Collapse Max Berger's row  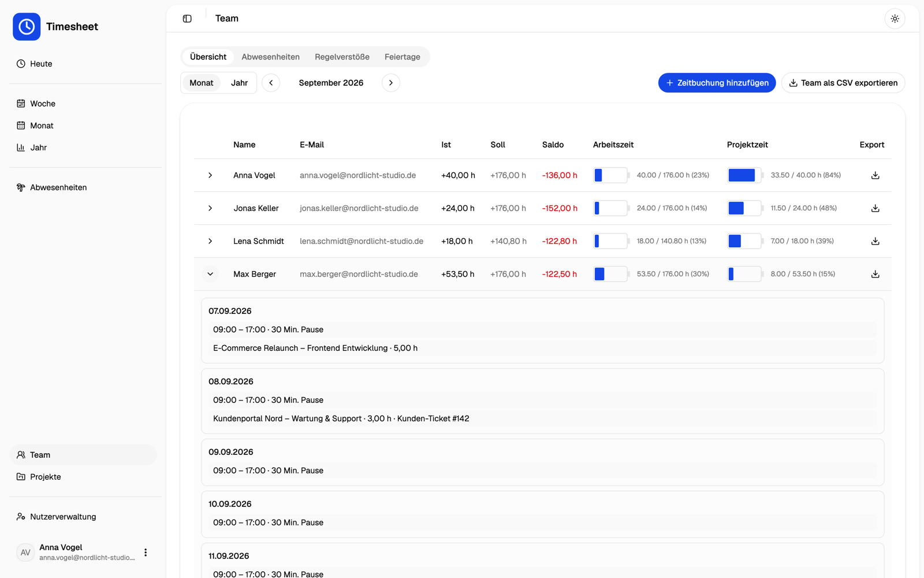click(210, 274)
